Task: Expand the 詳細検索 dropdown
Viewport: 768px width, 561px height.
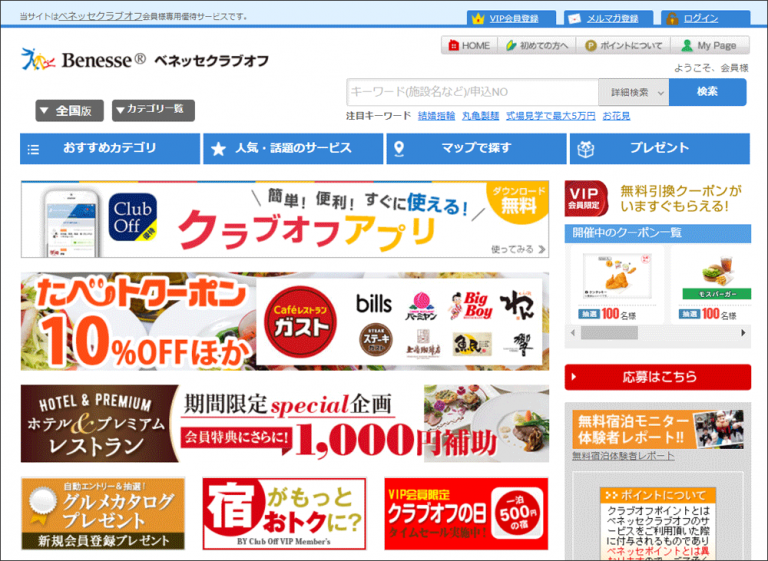Action: 634,92
